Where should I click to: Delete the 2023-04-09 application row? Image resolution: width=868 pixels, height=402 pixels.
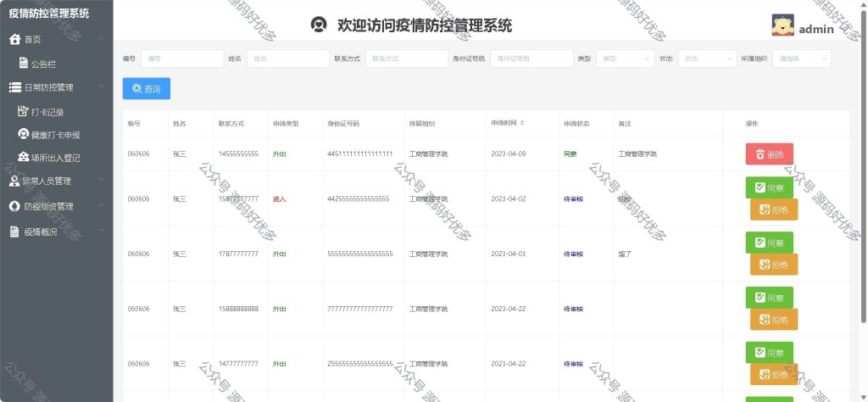[769, 154]
